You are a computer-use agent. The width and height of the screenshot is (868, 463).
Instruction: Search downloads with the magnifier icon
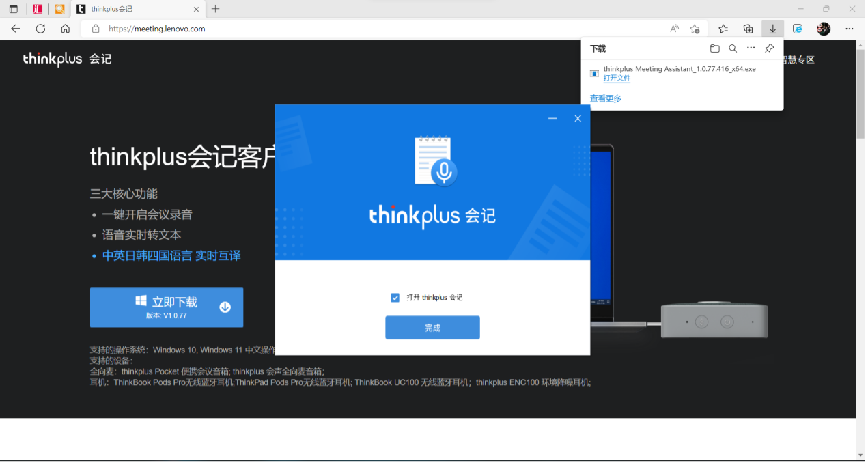click(733, 48)
